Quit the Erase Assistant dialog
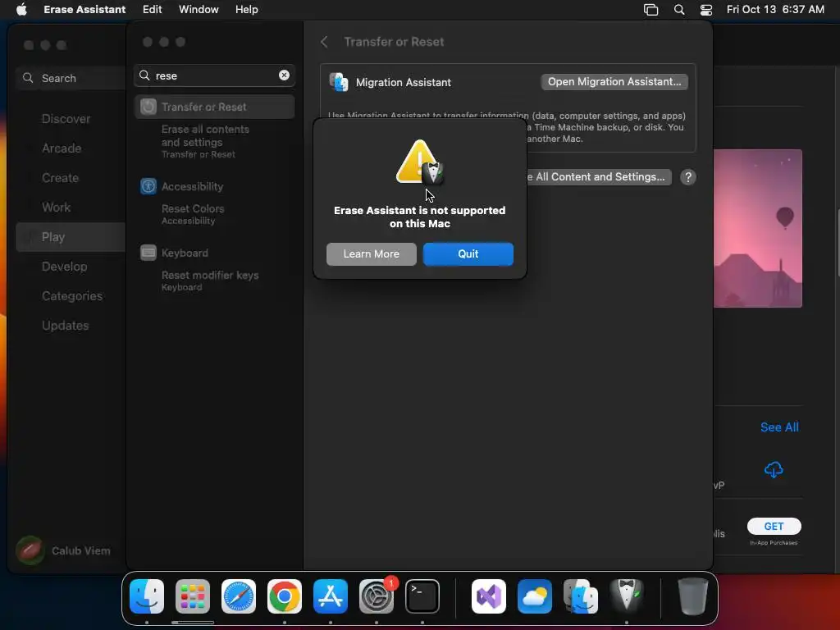This screenshot has width=840, height=630. coord(468,254)
